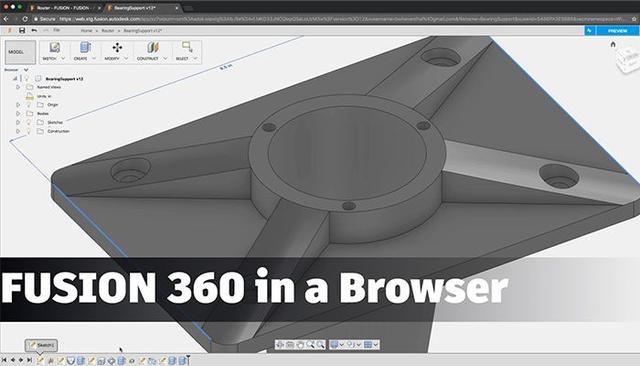Switch to the Router - FUSION browser tab

coord(64,8)
